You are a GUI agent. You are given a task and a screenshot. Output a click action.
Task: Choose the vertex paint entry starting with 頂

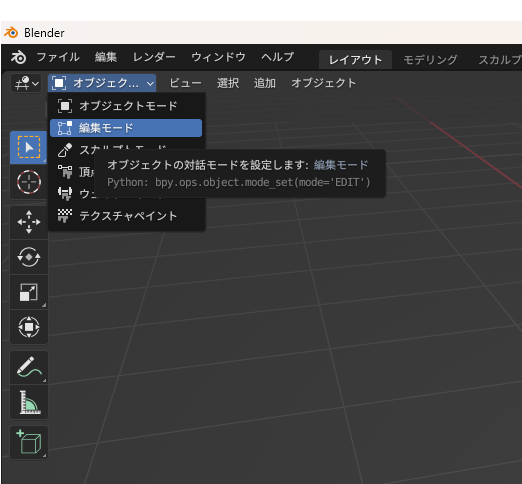[72, 172]
